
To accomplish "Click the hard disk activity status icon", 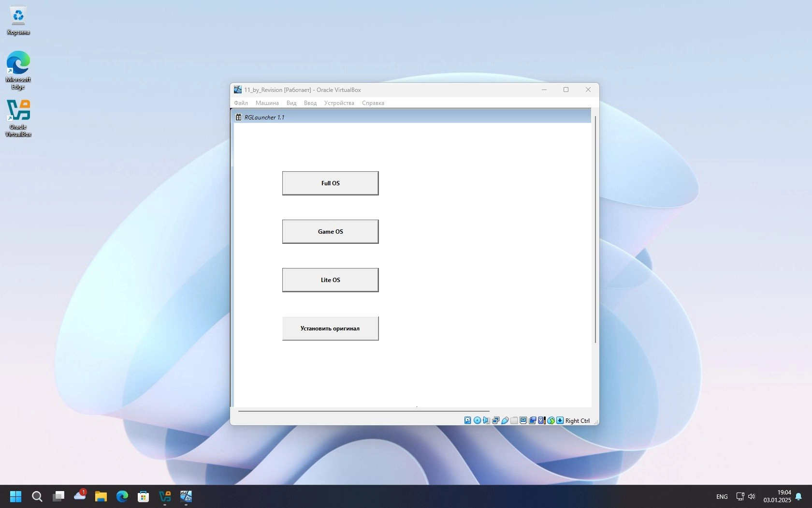I will click(x=467, y=420).
